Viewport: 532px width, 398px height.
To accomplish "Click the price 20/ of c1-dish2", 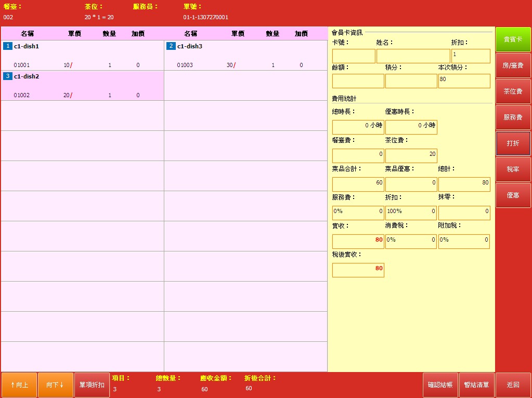I will tap(68, 95).
